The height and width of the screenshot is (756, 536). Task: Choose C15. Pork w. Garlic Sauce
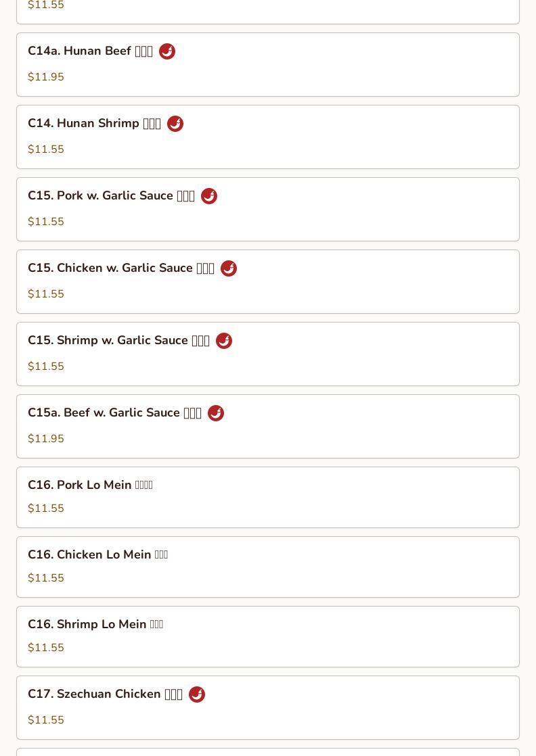click(x=268, y=209)
